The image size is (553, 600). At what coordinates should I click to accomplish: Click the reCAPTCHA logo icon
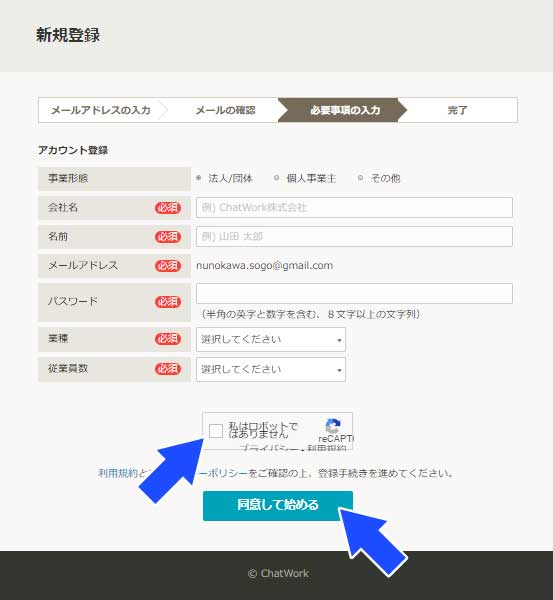333,426
